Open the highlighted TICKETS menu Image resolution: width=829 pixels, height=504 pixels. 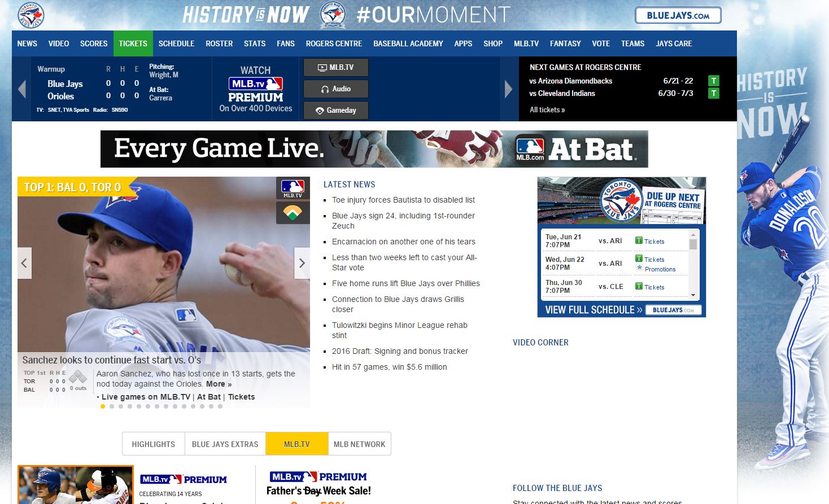coord(133,43)
